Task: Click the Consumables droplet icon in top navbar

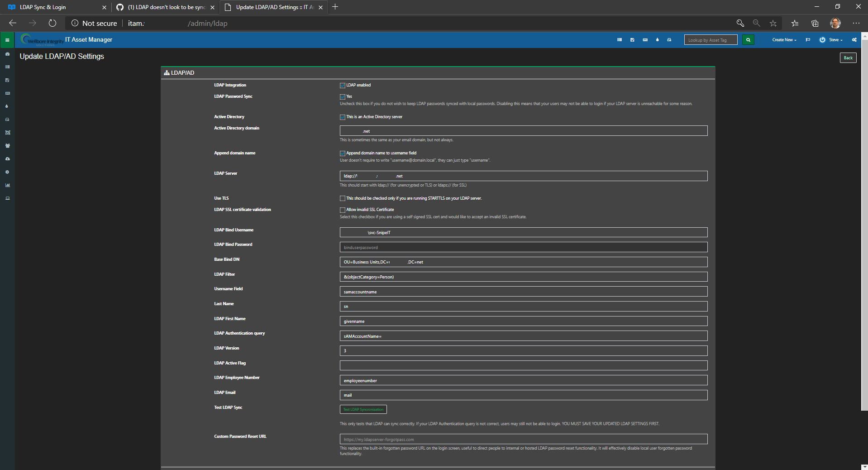Action: coord(658,40)
